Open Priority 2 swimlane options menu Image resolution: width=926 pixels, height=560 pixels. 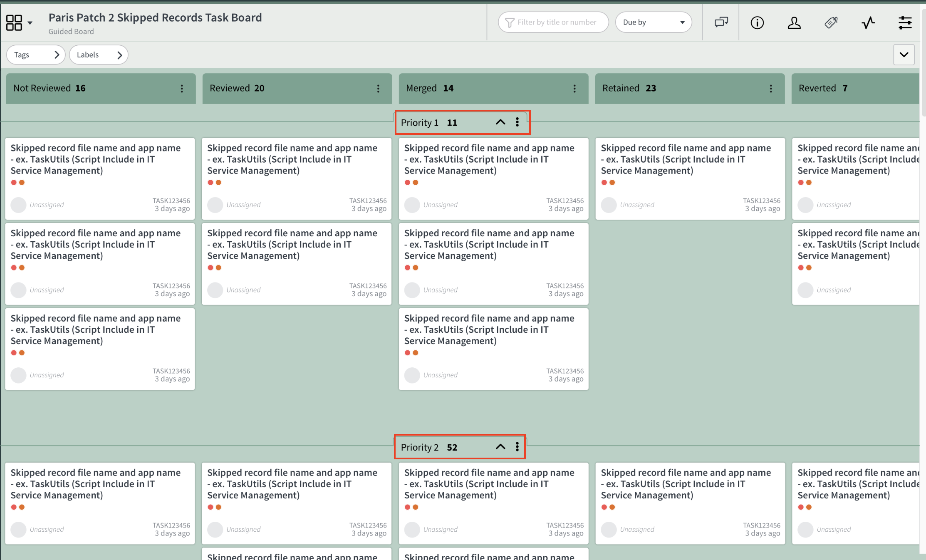click(517, 446)
